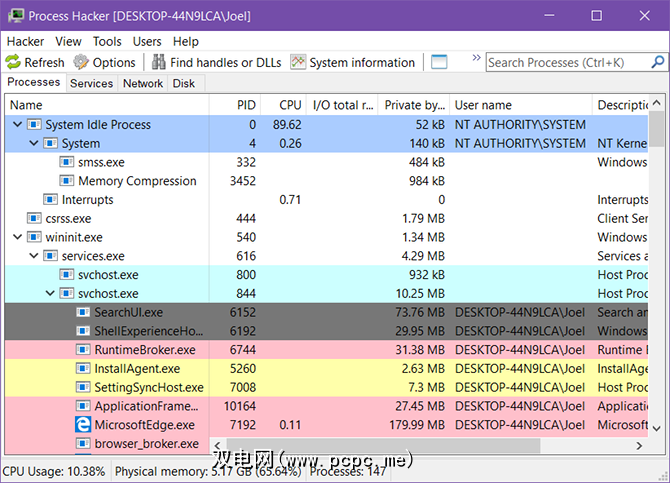Sort by Private bytes column header
This screenshot has width=670, height=483.
click(x=414, y=105)
